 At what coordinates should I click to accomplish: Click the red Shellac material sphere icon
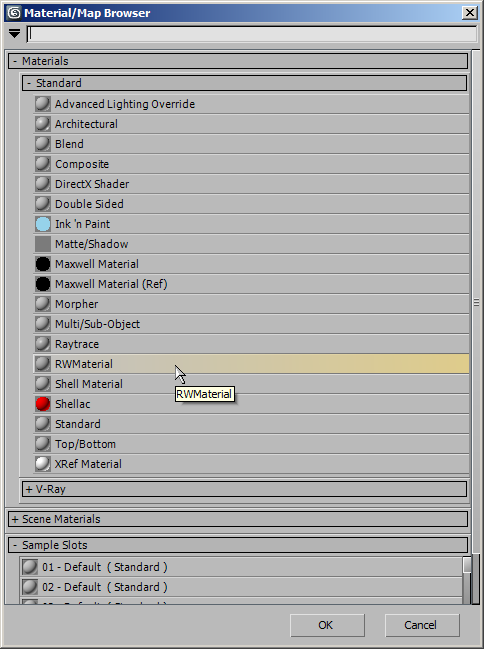(43, 404)
